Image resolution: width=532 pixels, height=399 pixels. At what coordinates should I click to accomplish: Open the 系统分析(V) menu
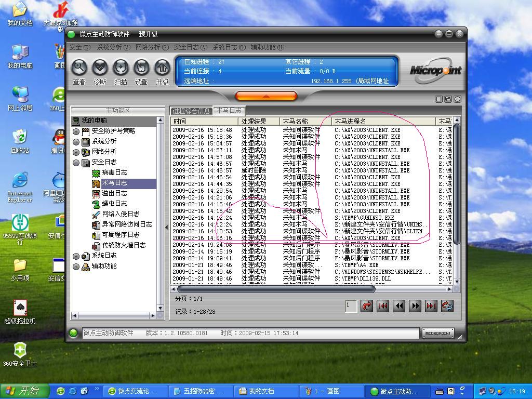coord(114,47)
